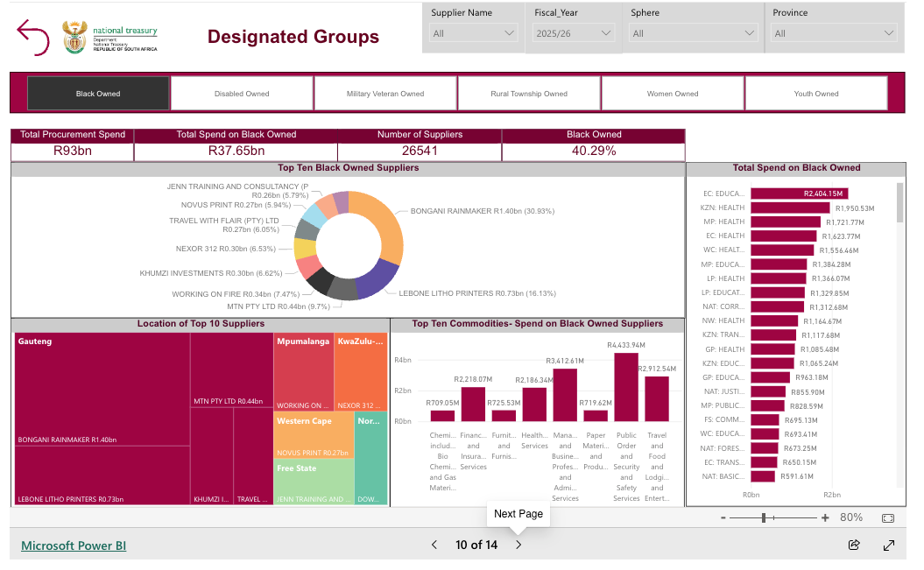Switch to the Youth Owned tab
The width and height of the screenshot is (924, 570).
click(x=815, y=94)
